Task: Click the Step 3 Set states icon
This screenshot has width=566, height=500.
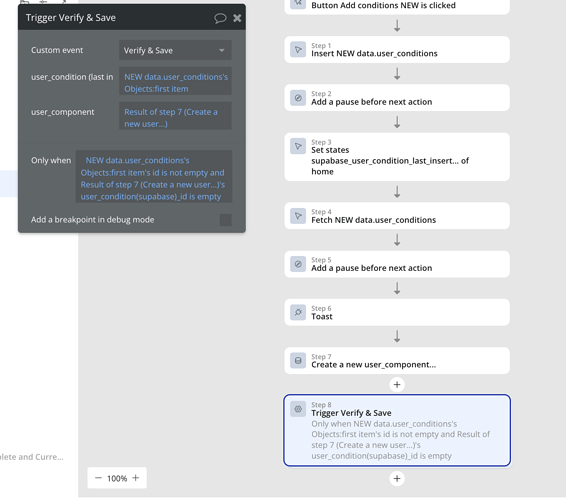Action: 298,146
